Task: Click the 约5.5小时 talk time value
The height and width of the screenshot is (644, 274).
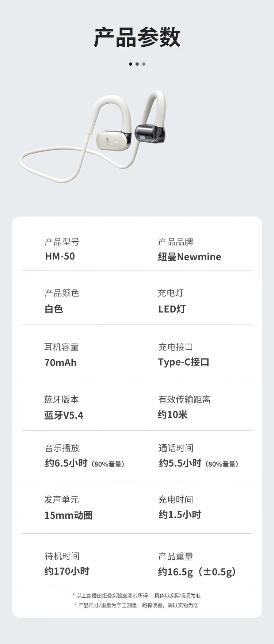Action: pyautogui.click(x=180, y=463)
